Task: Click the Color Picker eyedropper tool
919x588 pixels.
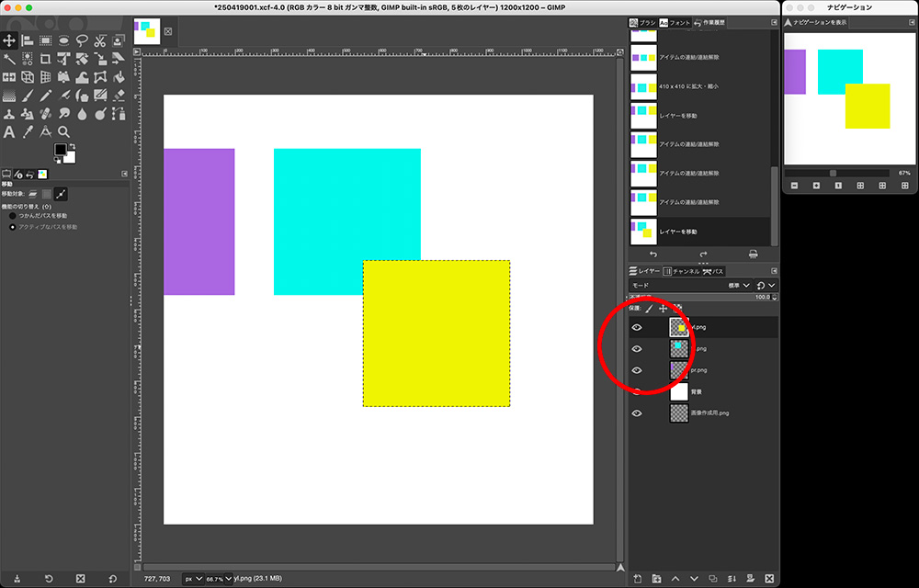Action: tap(27, 131)
